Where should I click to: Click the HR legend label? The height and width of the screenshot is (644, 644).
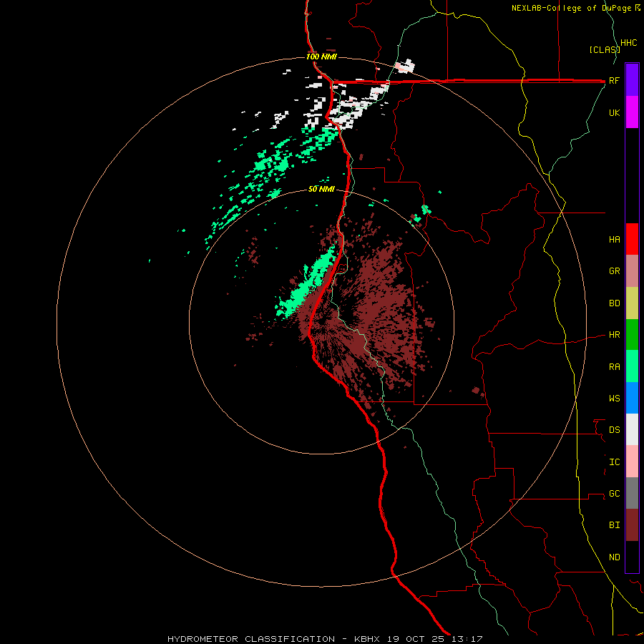click(x=614, y=335)
